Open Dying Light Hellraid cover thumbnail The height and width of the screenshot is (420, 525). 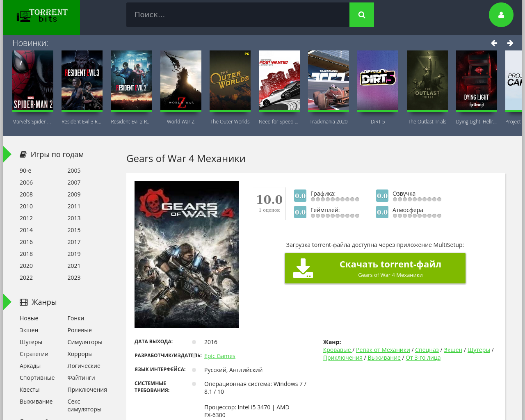pyautogui.click(x=477, y=81)
